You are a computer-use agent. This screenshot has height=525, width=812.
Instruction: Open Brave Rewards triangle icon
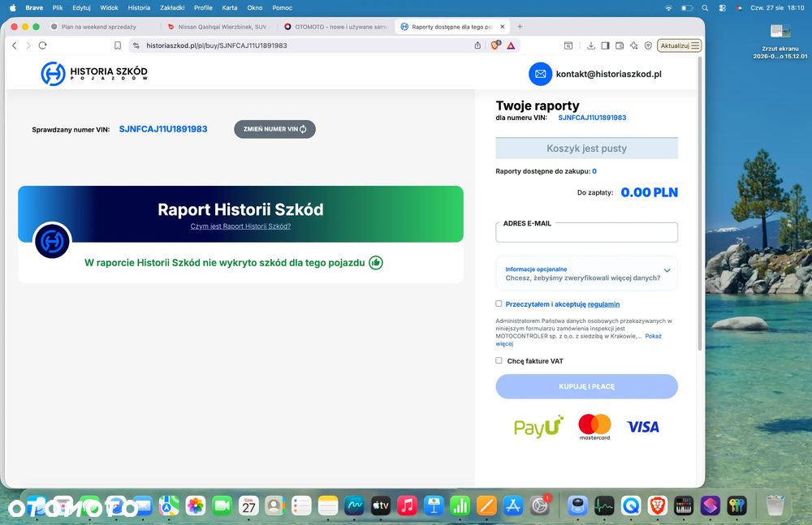pyautogui.click(x=511, y=45)
